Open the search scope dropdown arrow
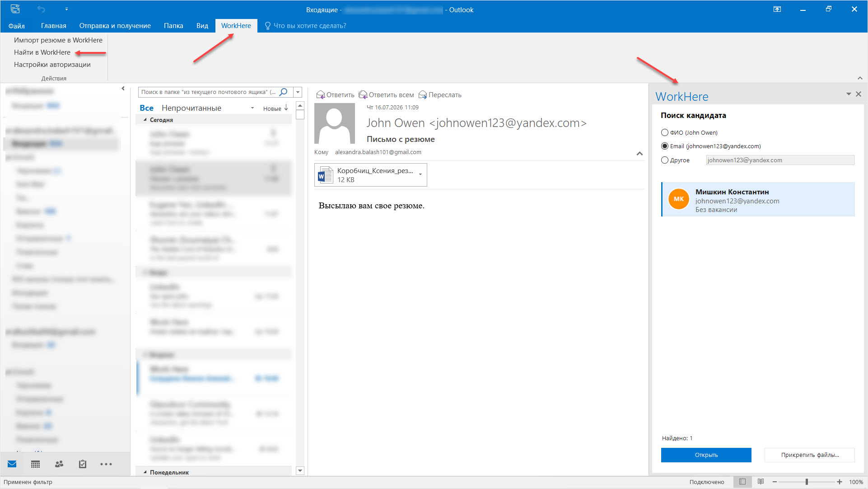The image size is (868, 489). tap(298, 92)
